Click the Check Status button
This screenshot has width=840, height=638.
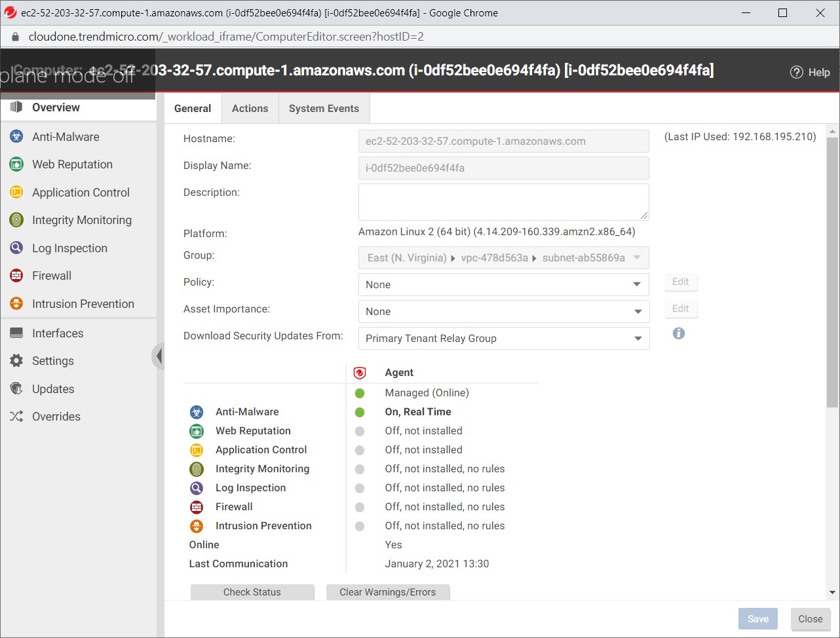(x=252, y=592)
